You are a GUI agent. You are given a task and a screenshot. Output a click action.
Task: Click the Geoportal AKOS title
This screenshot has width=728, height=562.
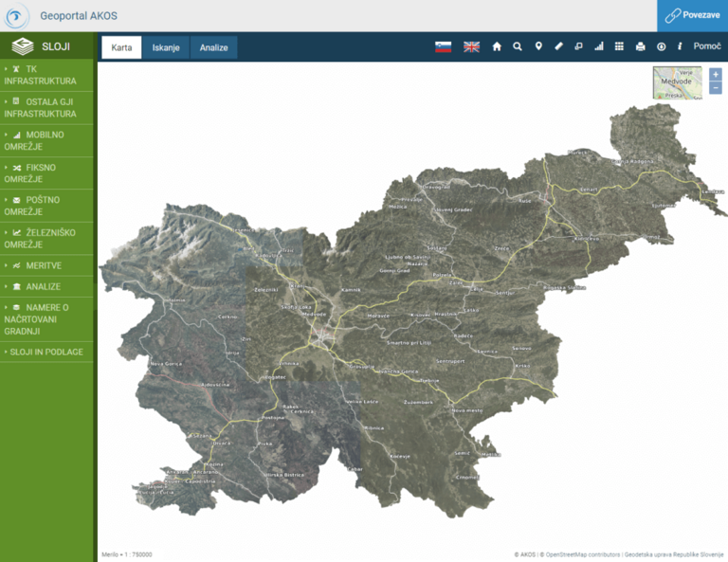(x=79, y=16)
